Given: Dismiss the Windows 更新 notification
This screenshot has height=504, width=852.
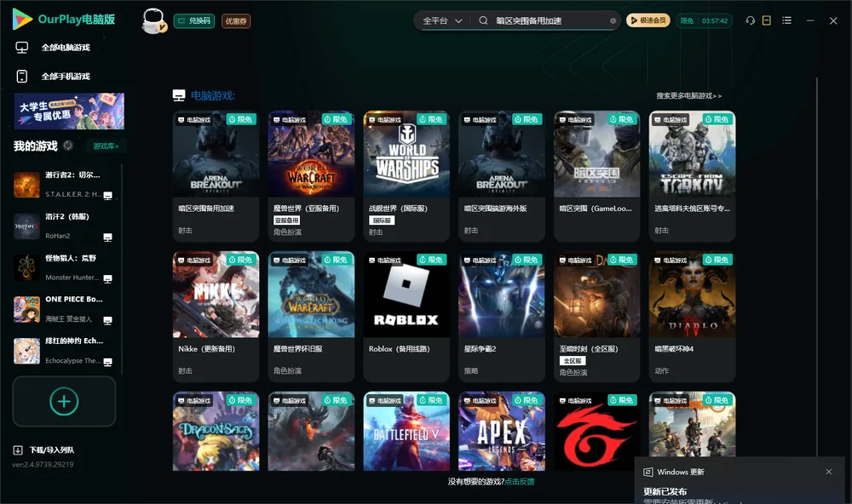Looking at the screenshot, I should pyautogui.click(x=829, y=472).
